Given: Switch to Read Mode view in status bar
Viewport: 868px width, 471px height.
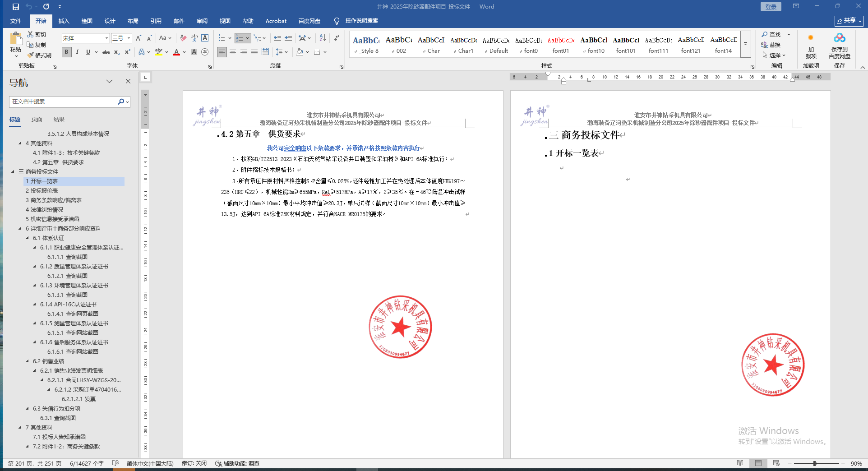Looking at the screenshot, I should (x=740, y=463).
